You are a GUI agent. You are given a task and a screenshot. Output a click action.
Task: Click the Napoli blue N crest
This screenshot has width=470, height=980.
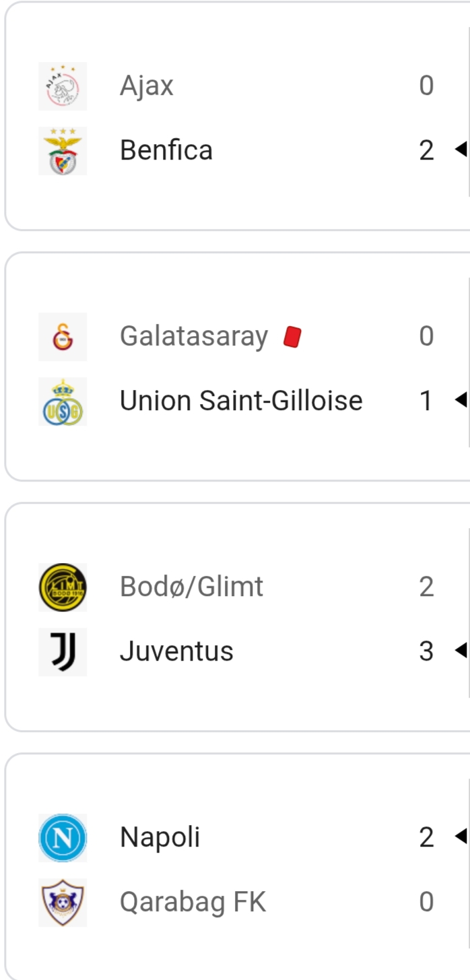[63, 838]
